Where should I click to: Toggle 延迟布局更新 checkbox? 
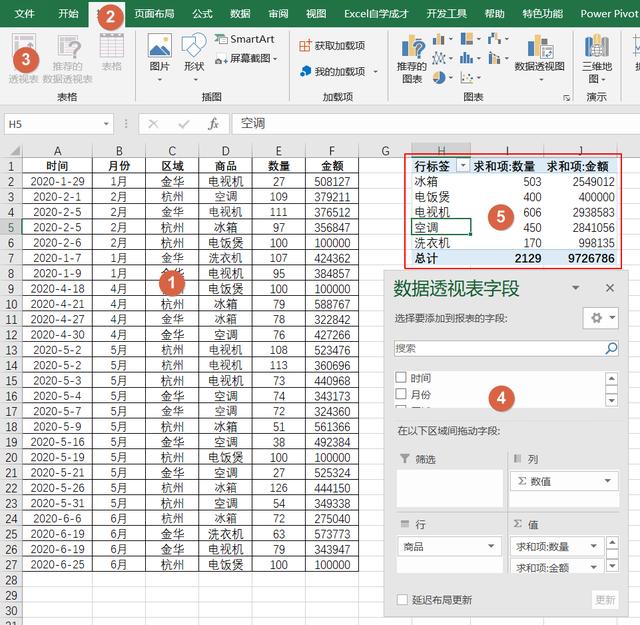click(402, 600)
